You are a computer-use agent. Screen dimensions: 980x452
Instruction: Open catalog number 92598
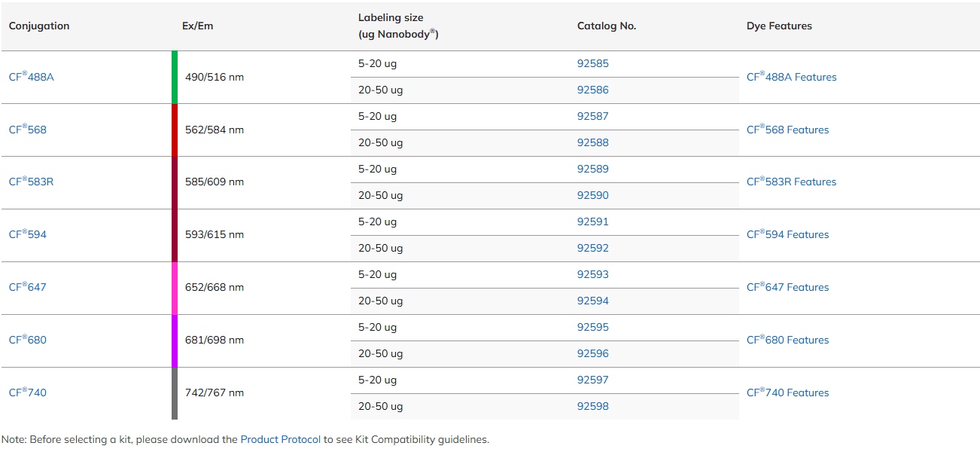[x=592, y=406]
